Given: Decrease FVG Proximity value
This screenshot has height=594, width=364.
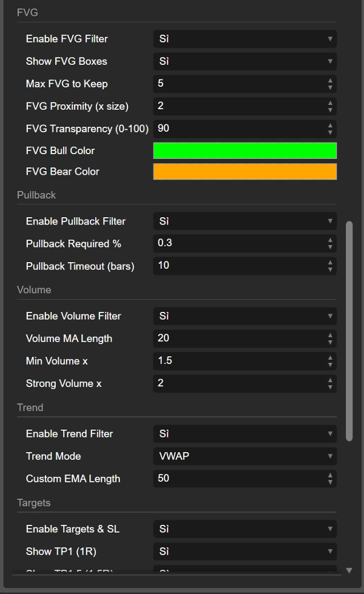Looking at the screenshot, I should tap(330, 110).
